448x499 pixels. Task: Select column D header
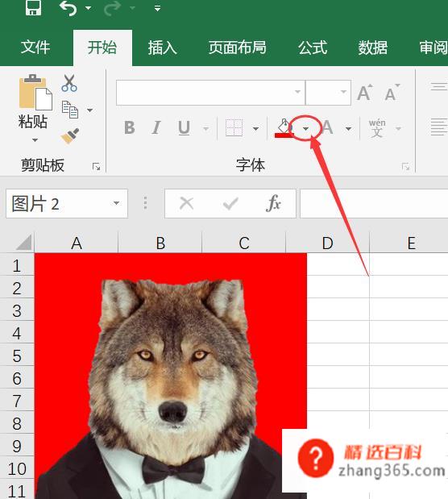tap(328, 243)
